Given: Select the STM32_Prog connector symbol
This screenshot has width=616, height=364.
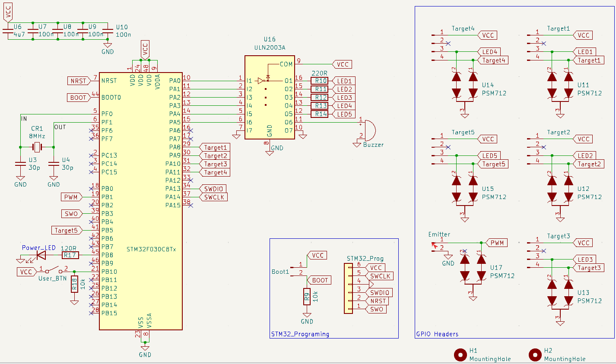Looking at the screenshot, I should click(348, 287).
